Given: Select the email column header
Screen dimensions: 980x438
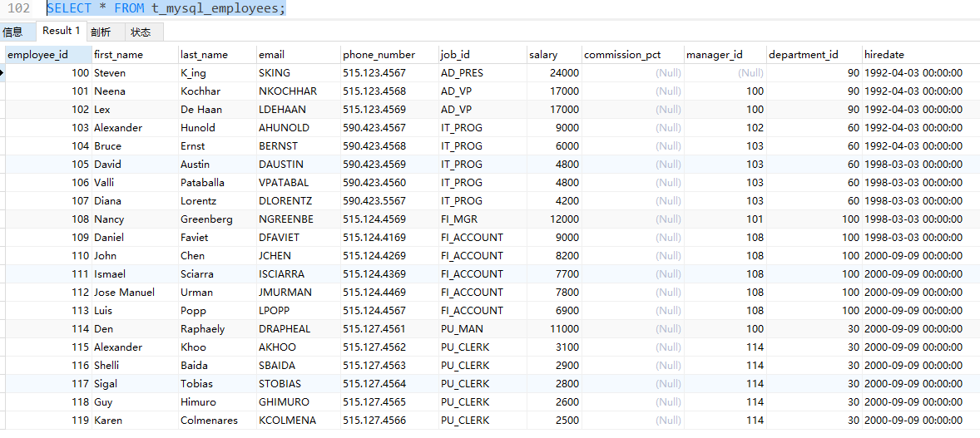Looking at the screenshot, I should [298, 54].
